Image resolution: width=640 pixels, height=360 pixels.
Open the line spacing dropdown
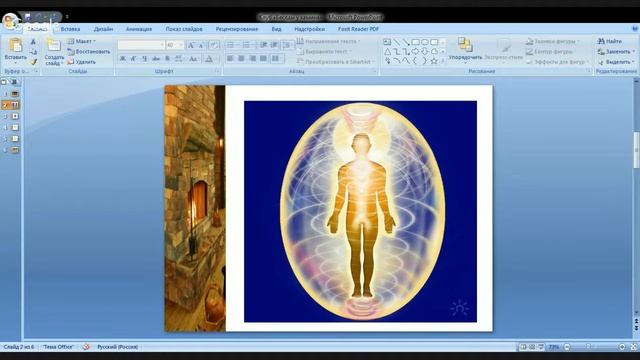point(288,45)
